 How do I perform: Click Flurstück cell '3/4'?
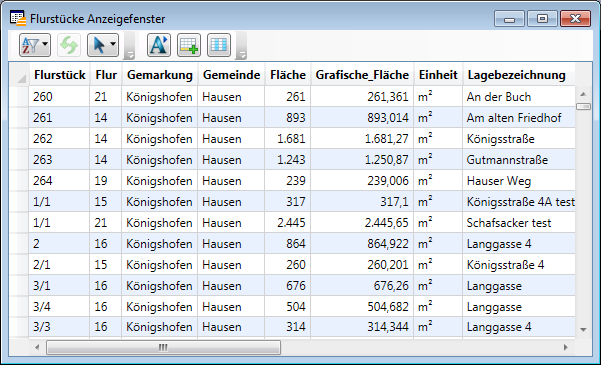59,307
